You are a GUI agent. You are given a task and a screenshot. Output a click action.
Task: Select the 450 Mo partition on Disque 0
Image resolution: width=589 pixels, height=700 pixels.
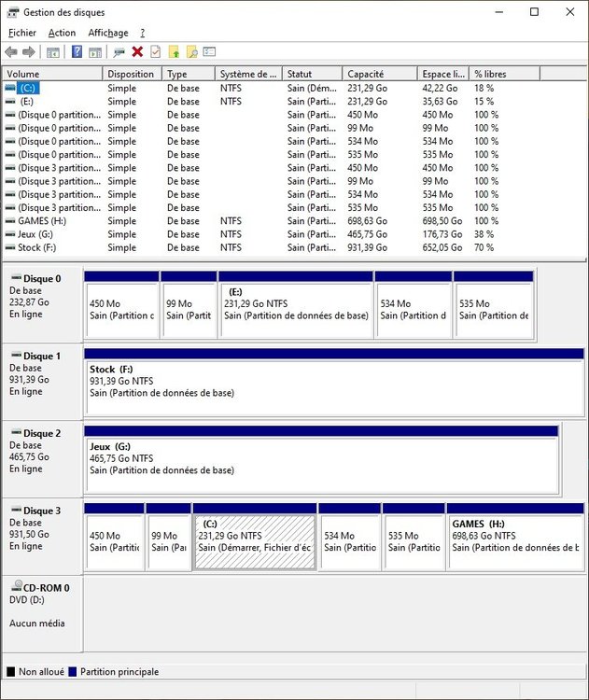pyautogui.click(x=121, y=305)
